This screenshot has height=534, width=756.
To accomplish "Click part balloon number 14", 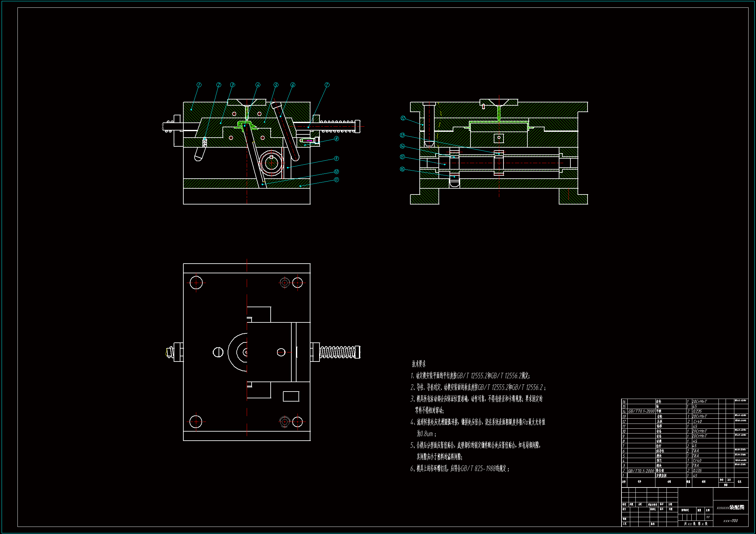I will (x=402, y=146).
